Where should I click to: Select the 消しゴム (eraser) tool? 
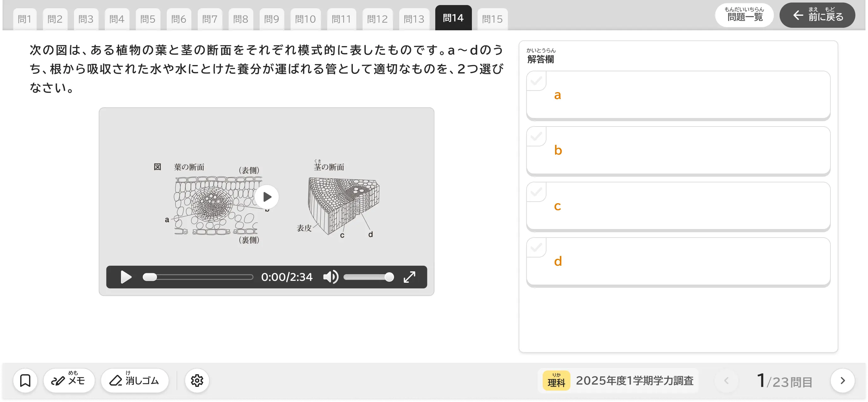[x=135, y=380]
